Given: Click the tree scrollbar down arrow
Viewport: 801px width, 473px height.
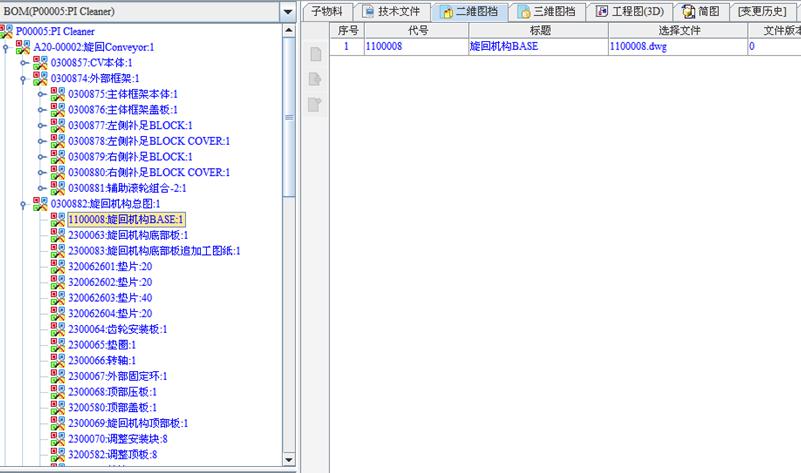Looking at the screenshot, I should tap(289, 465).
